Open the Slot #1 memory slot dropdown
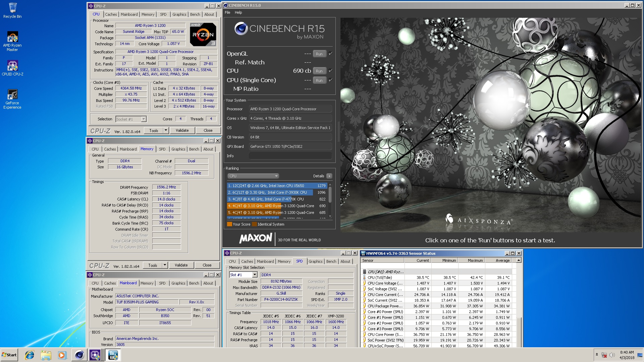This screenshot has width=644, height=362. tap(243, 275)
